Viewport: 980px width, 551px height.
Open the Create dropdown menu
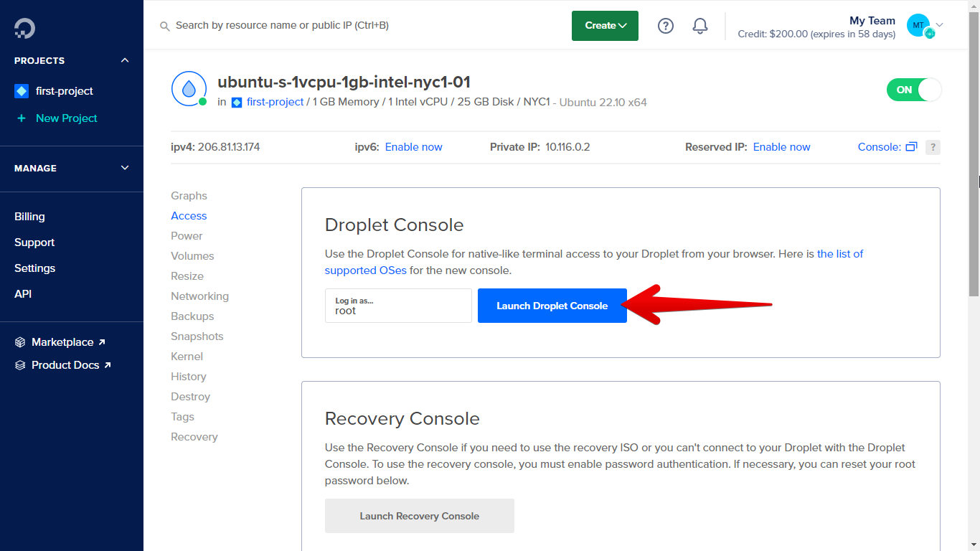604,25
